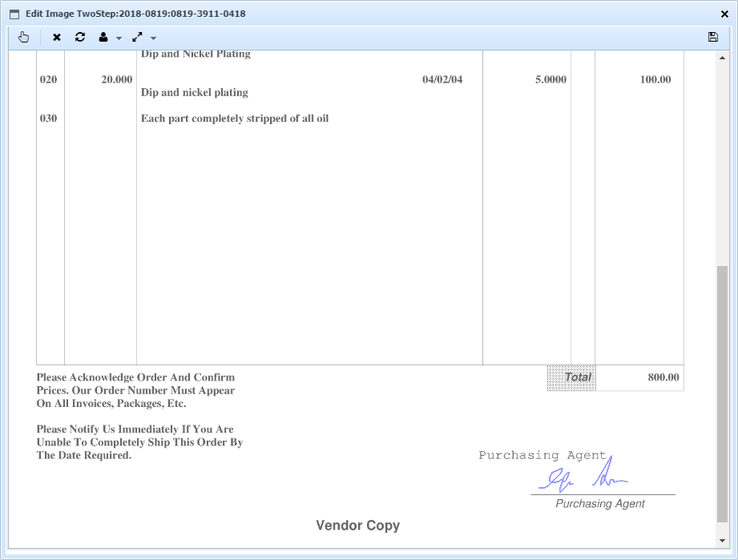Click the Vendor Copy label
Screen dimensions: 738x560
(x=357, y=526)
